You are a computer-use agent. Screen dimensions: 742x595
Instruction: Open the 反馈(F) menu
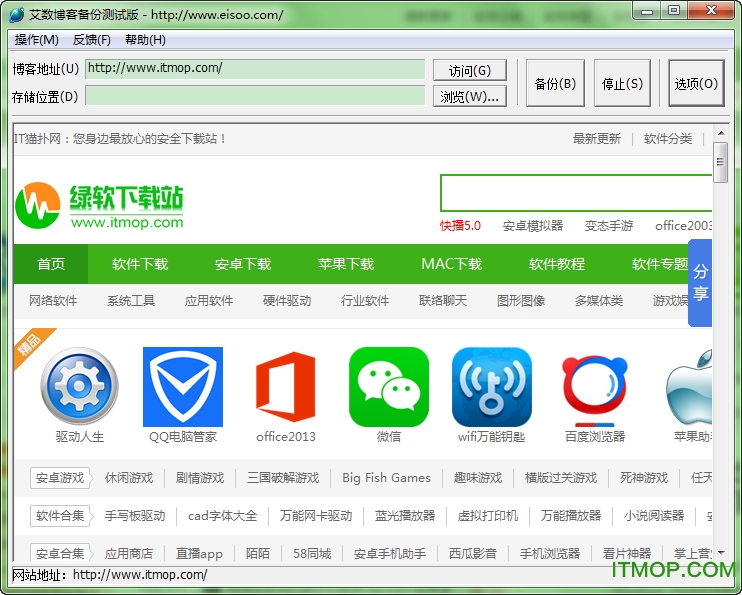coord(91,40)
